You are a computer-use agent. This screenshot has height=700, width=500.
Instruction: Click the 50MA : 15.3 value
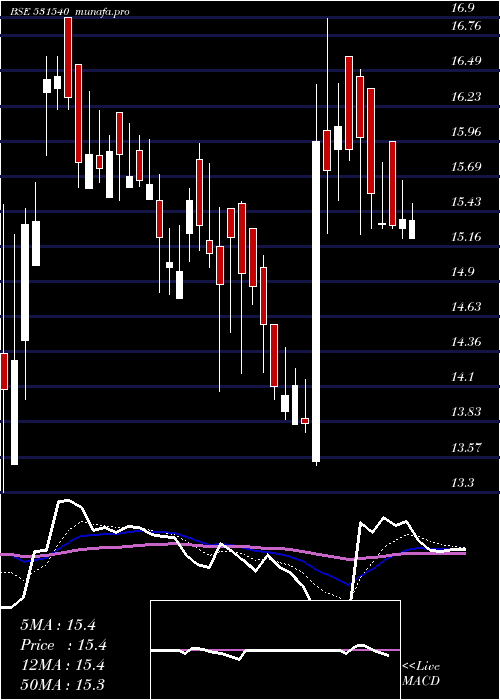point(62,684)
